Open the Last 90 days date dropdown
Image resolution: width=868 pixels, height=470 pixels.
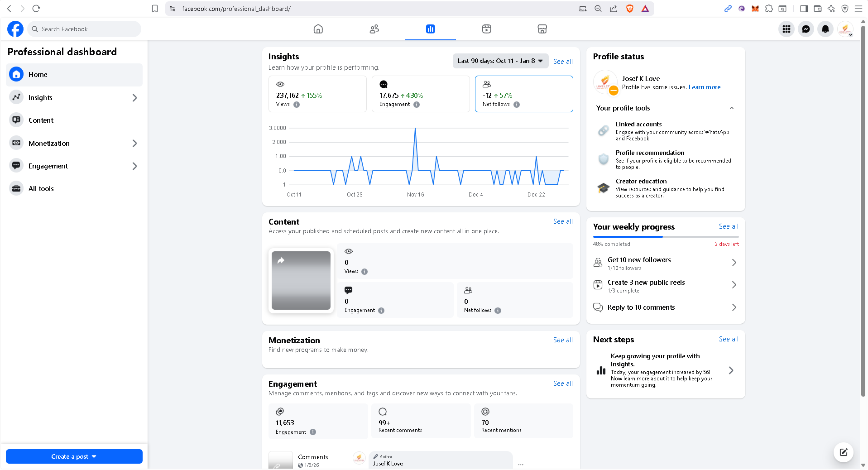coord(500,61)
